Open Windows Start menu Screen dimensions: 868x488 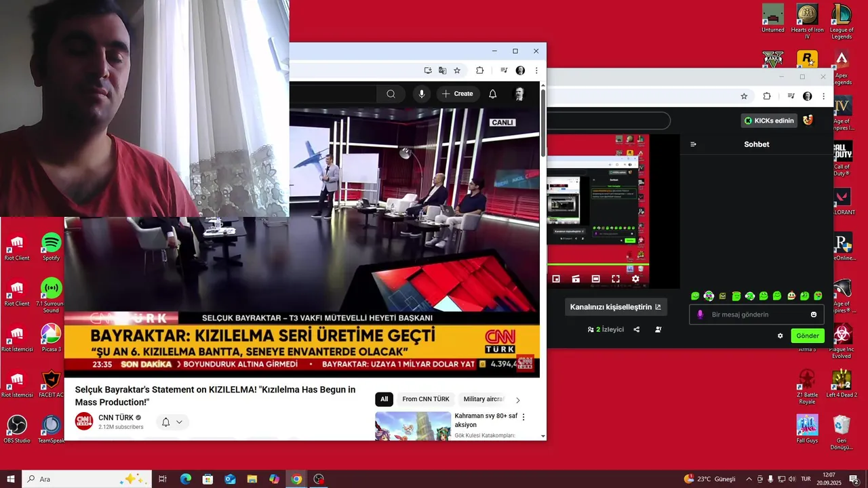coord(11,479)
